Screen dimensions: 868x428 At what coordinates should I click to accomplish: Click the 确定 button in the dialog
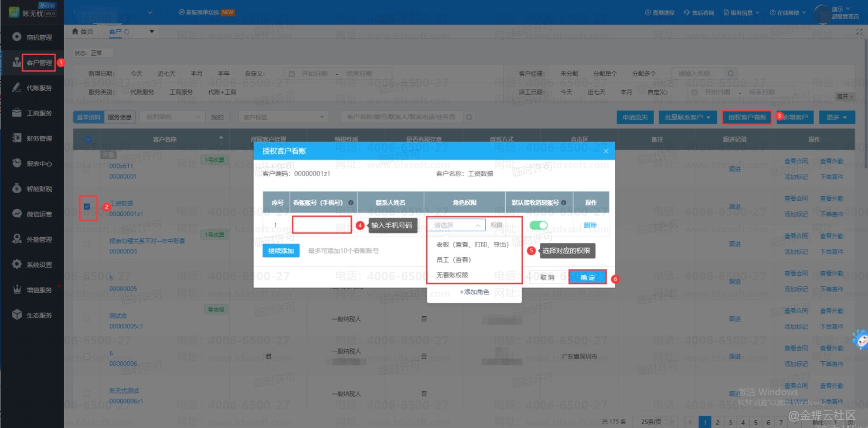587,277
